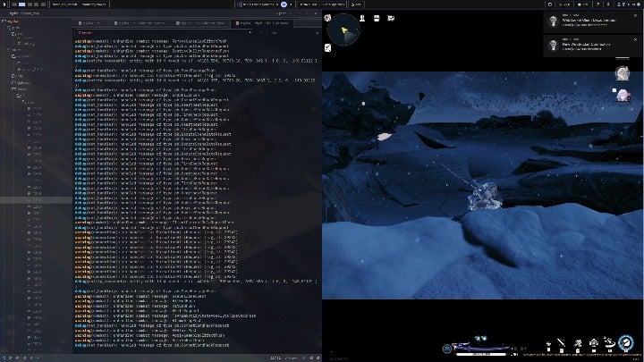The height and width of the screenshot is (362, 644).
Task: Toggle the highlighted second layout icon in editor
Action: click(x=20, y=5)
